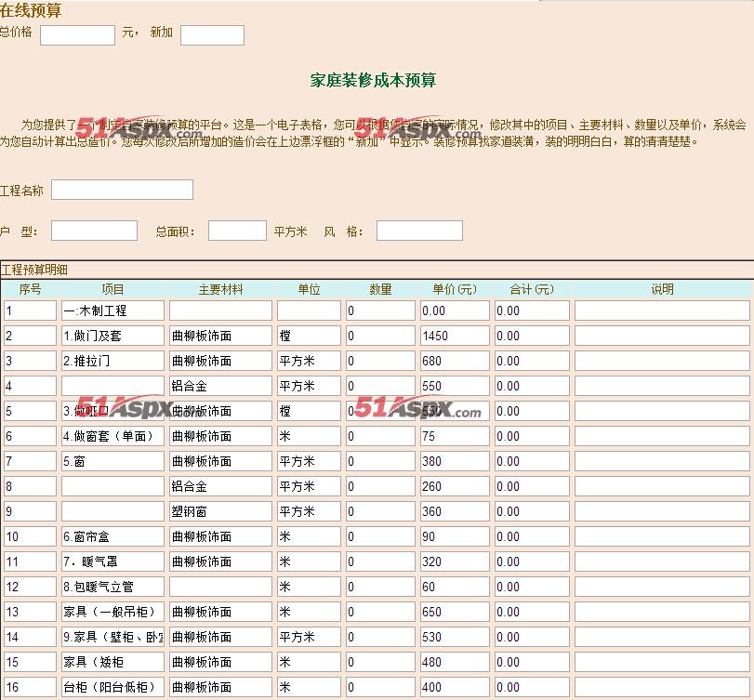The width and height of the screenshot is (754, 700).
Task: Select the unit price field showing 75
Action: (x=455, y=436)
